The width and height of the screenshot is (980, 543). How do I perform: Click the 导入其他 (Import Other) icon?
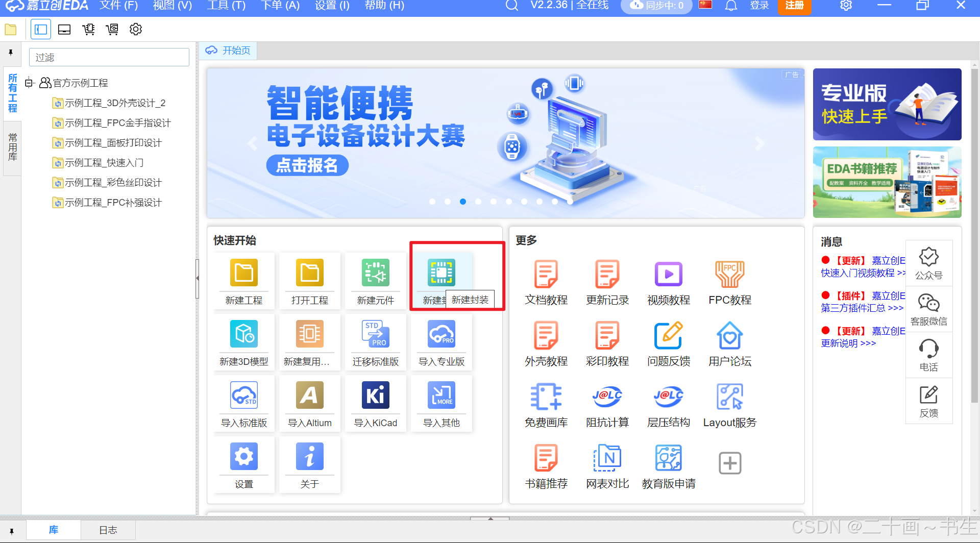442,396
